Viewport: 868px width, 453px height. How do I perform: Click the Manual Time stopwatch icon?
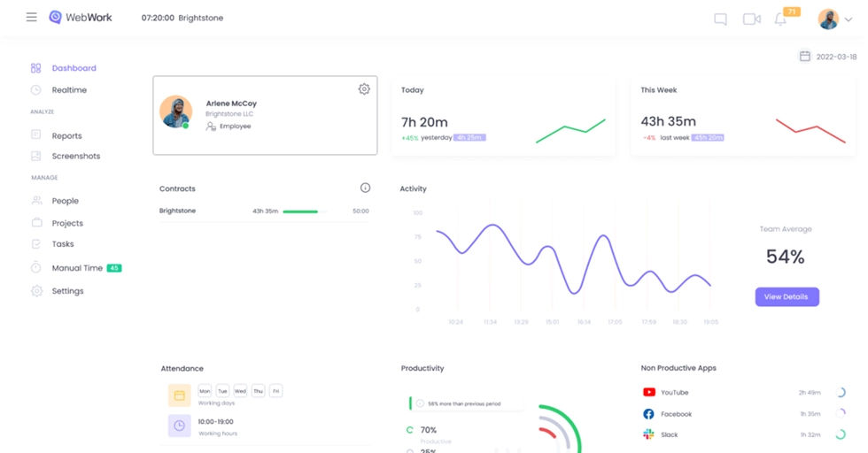36,267
